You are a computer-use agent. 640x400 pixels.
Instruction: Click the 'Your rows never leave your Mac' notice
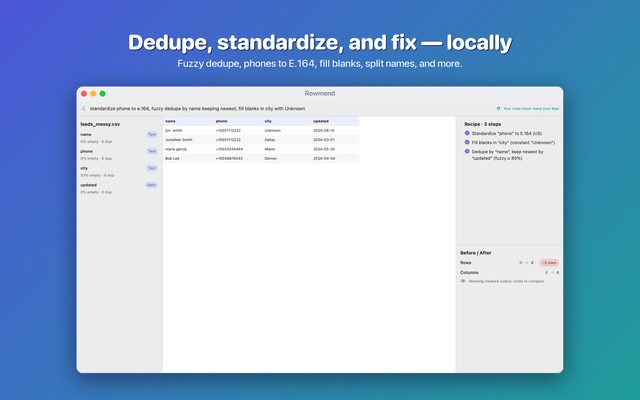(531, 109)
